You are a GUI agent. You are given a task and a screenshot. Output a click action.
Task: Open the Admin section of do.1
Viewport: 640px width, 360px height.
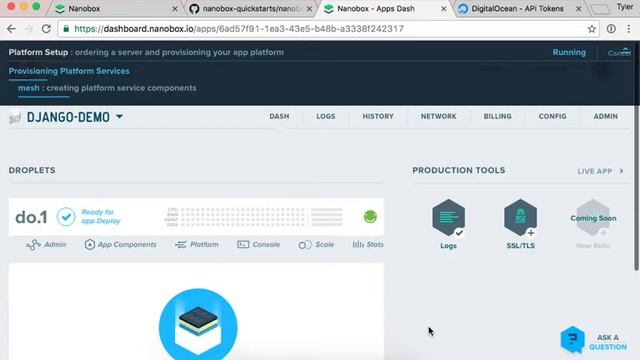pos(46,245)
